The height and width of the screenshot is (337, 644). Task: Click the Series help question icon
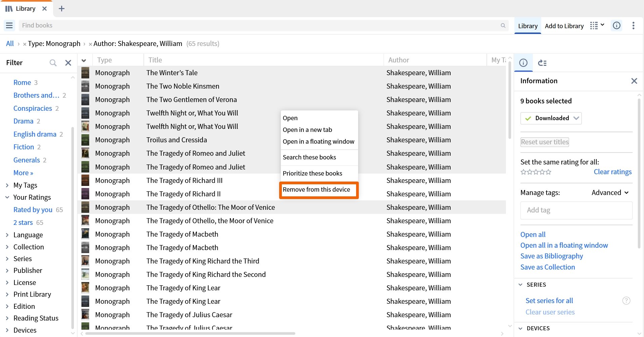[626, 301]
